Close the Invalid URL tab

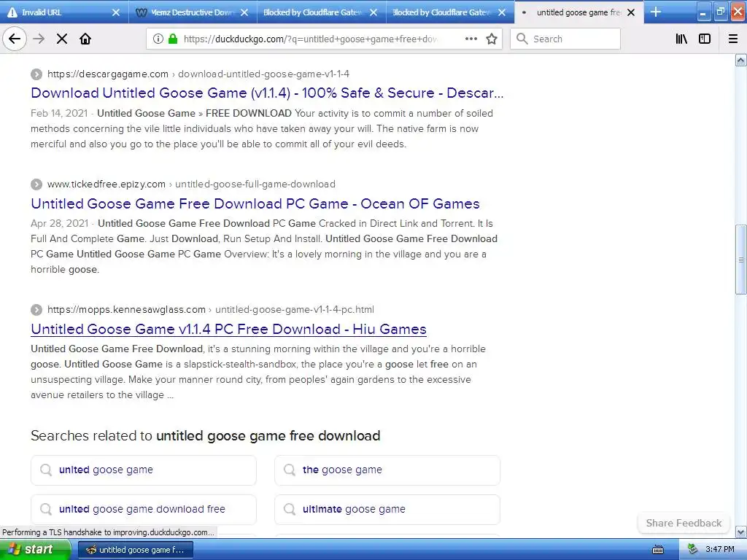[x=116, y=13]
